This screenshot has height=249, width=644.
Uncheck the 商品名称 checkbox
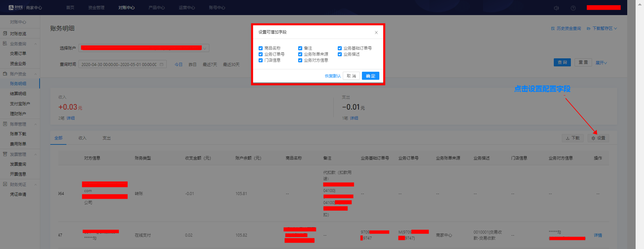(261, 48)
